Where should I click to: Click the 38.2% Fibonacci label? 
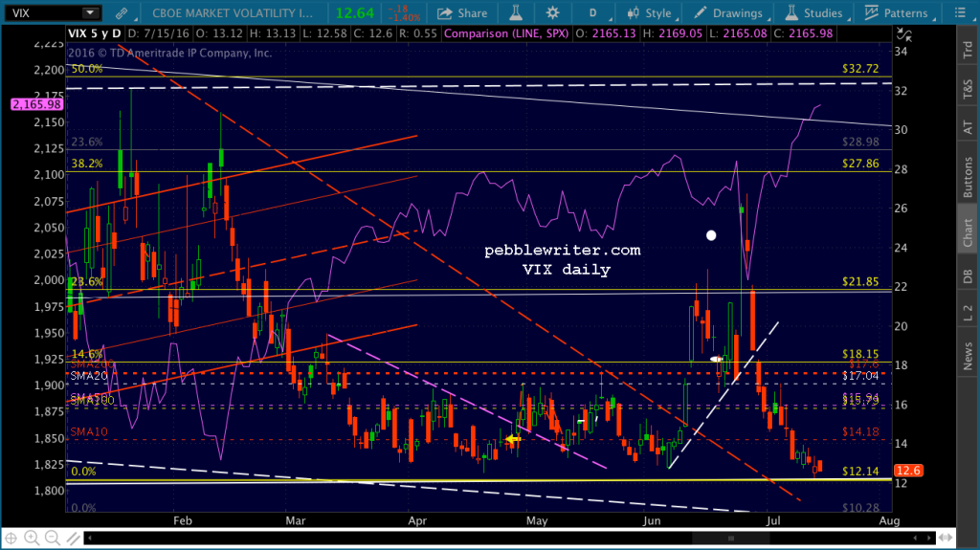pos(87,164)
